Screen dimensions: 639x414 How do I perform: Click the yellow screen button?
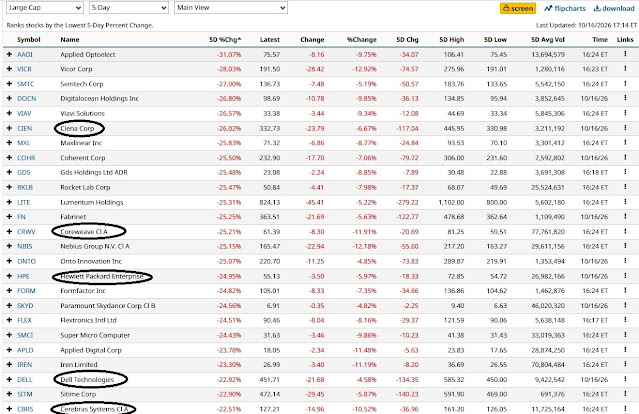[x=518, y=8]
